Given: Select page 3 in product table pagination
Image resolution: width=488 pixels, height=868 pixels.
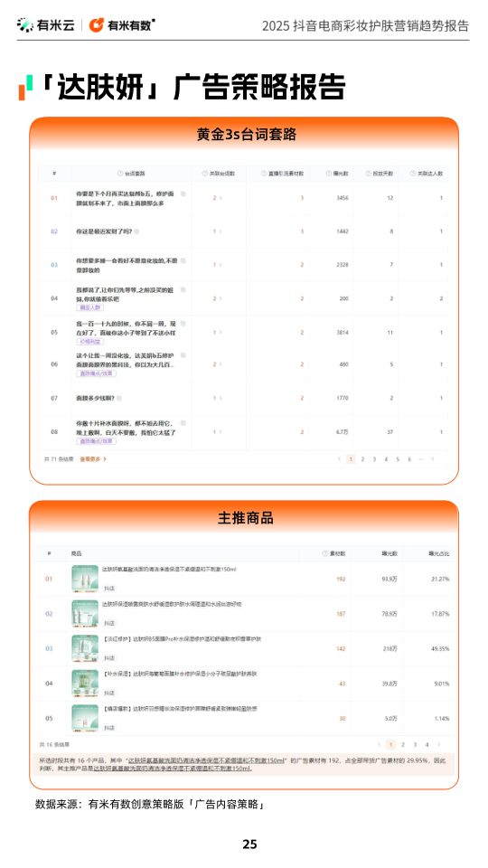Looking at the screenshot, I should point(415,744).
